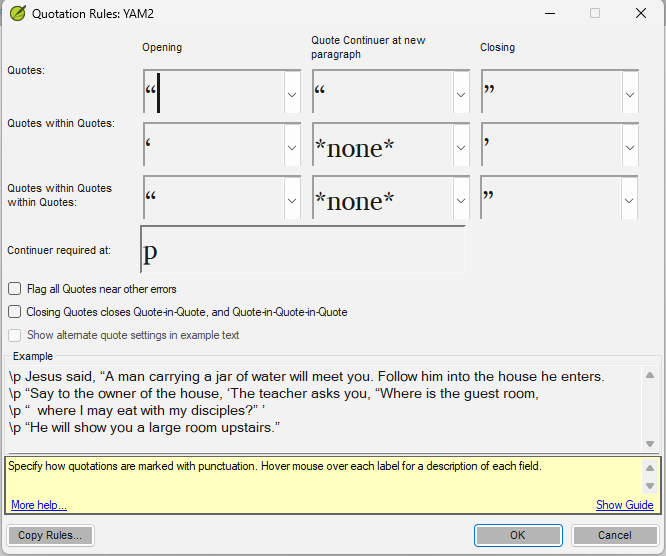Image resolution: width=666 pixels, height=556 pixels.
Task: Expand Quotes within Quotes continuer *none* dropdown
Action: [x=461, y=148]
